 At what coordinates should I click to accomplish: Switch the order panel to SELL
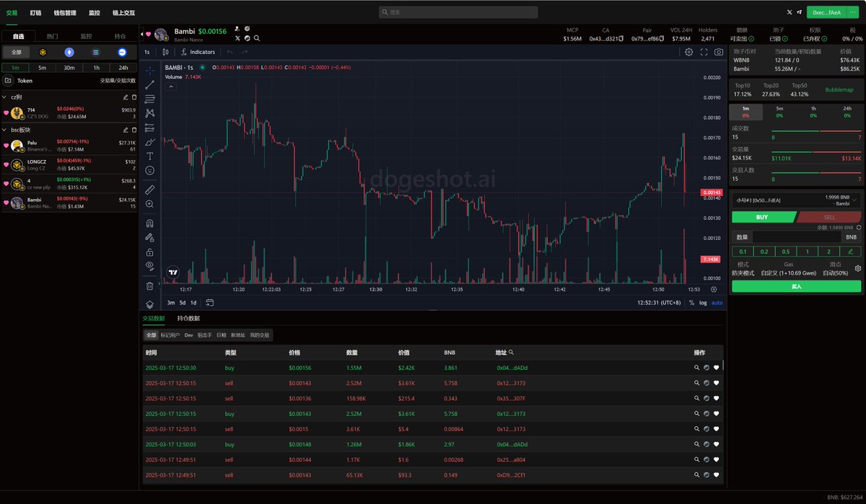829,216
